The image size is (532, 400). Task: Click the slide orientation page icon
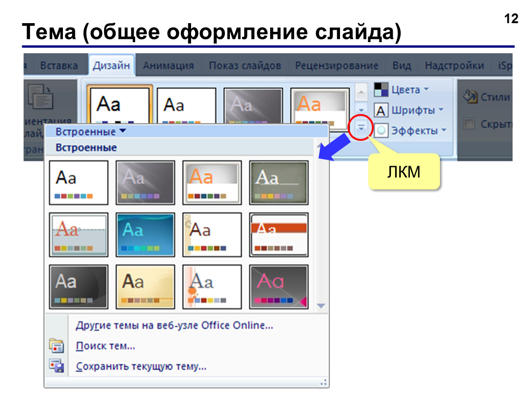(x=40, y=97)
